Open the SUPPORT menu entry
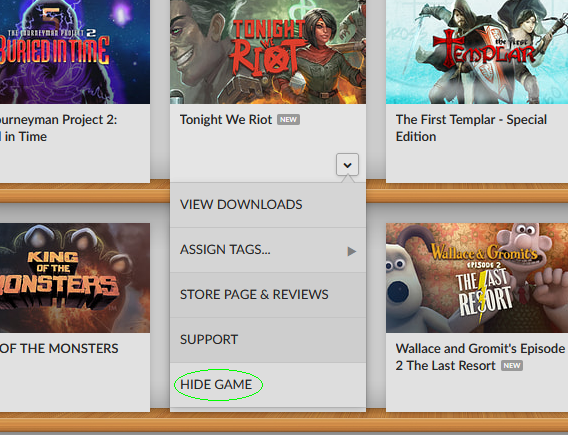This screenshot has height=435, width=568. tap(268, 340)
